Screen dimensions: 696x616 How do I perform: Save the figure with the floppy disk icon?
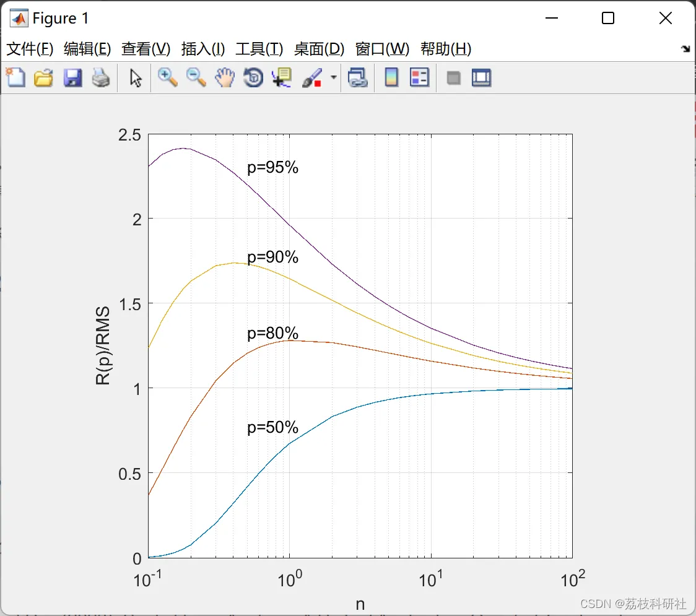72,78
